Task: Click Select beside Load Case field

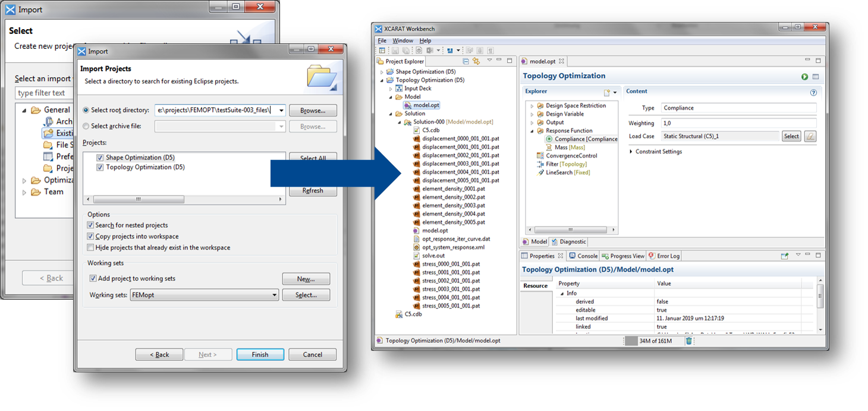Action: click(x=791, y=136)
